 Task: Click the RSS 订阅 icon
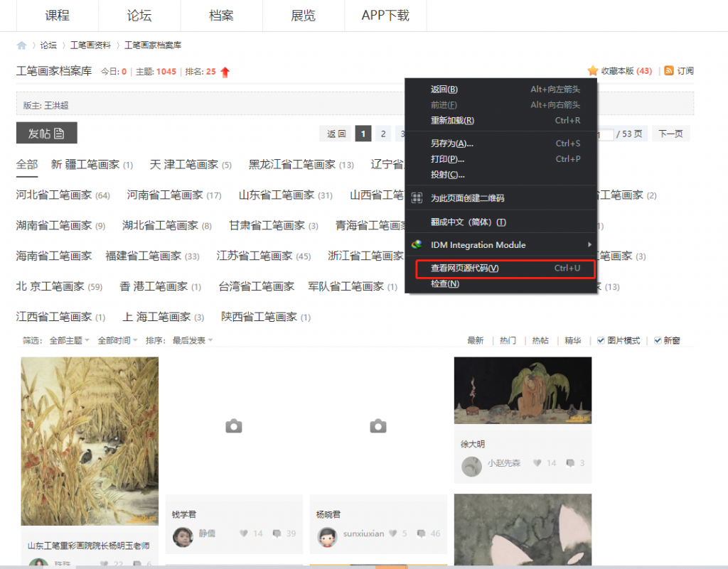(668, 70)
